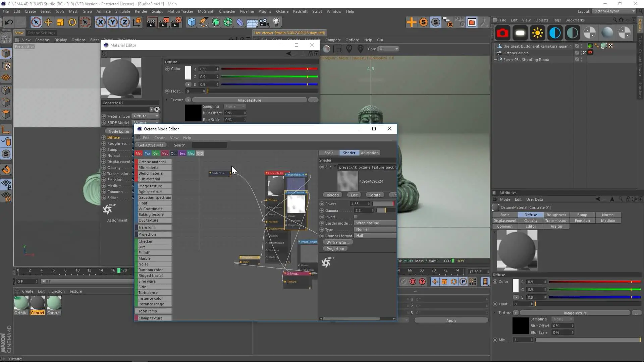Select the Power radio button
Viewport: 644px width, 362px height.
coord(322,204)
